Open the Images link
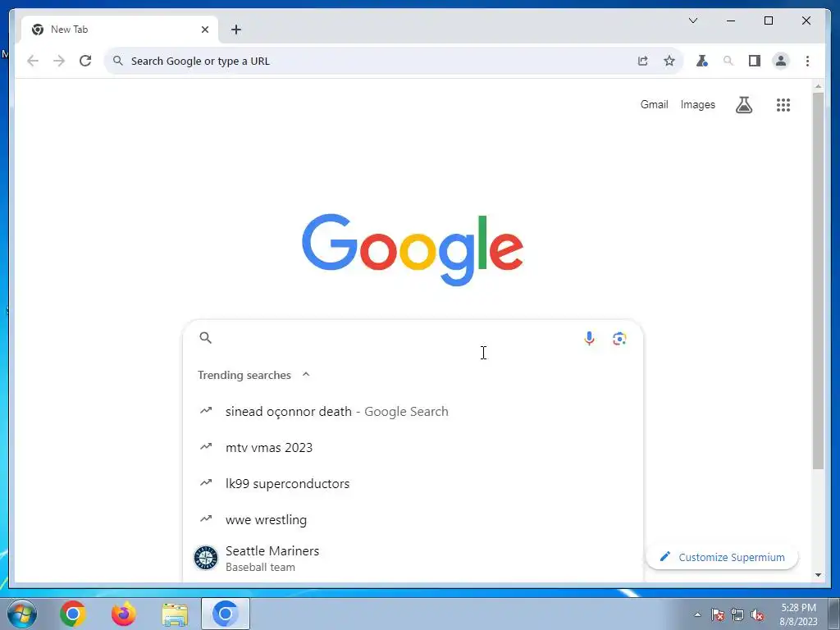This screenshot has height=630, width=840. 697,104
